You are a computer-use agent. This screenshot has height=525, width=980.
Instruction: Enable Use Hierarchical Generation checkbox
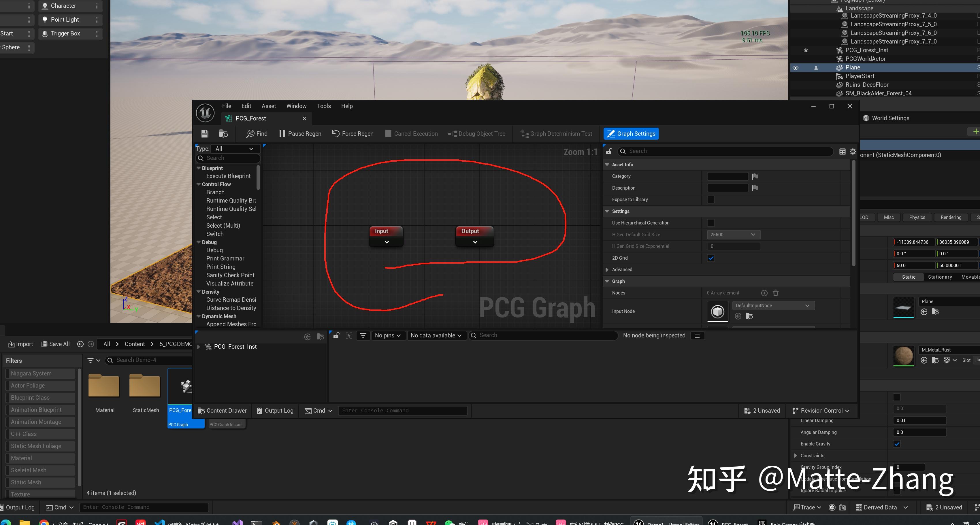[x=710, y=222]
